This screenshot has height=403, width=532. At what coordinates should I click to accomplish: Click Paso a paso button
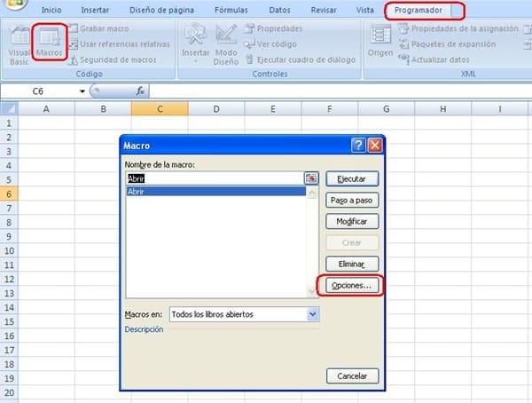352,201
